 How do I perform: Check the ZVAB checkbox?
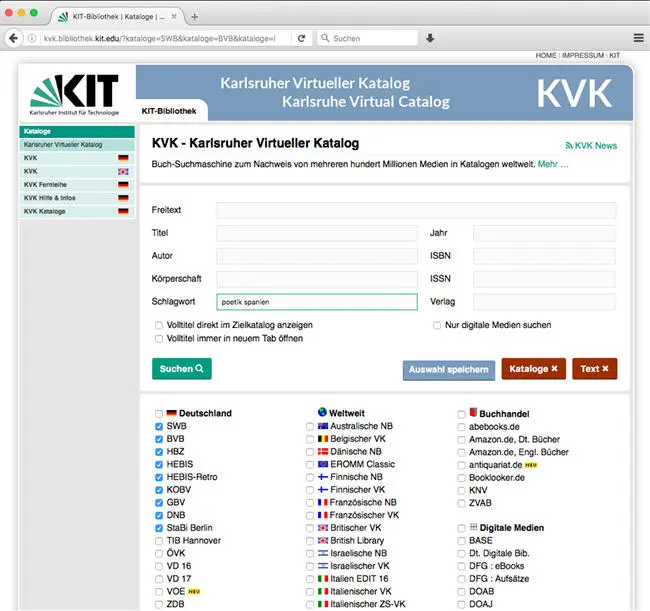pos(461,503)
